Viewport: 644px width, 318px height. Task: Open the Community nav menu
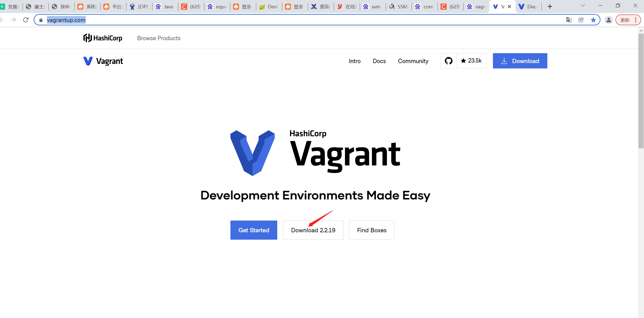coord(413,61)
